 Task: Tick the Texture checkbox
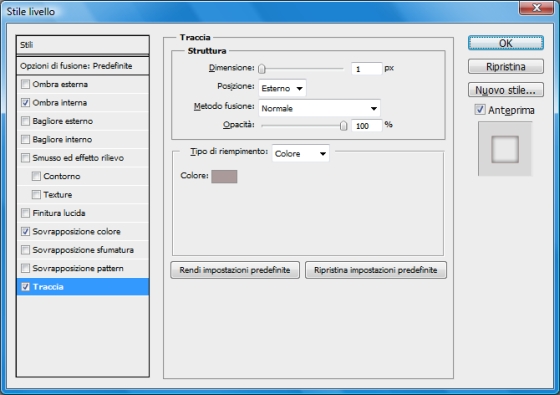36,195
